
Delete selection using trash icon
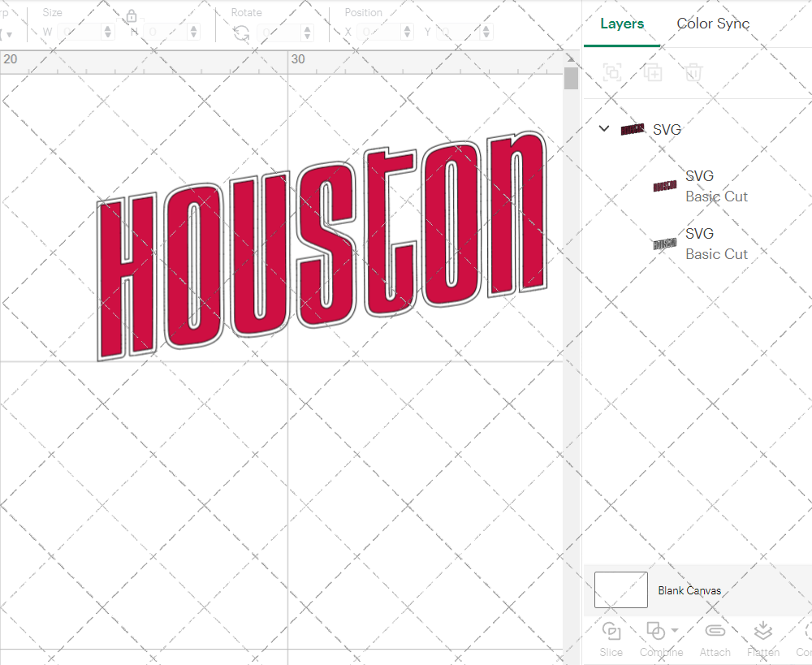692,72
